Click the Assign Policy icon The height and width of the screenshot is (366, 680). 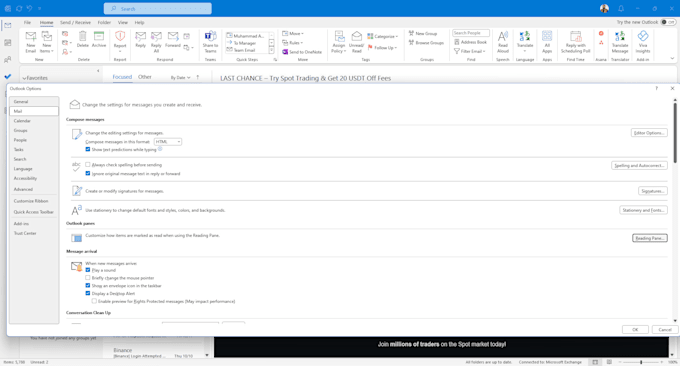339,36
